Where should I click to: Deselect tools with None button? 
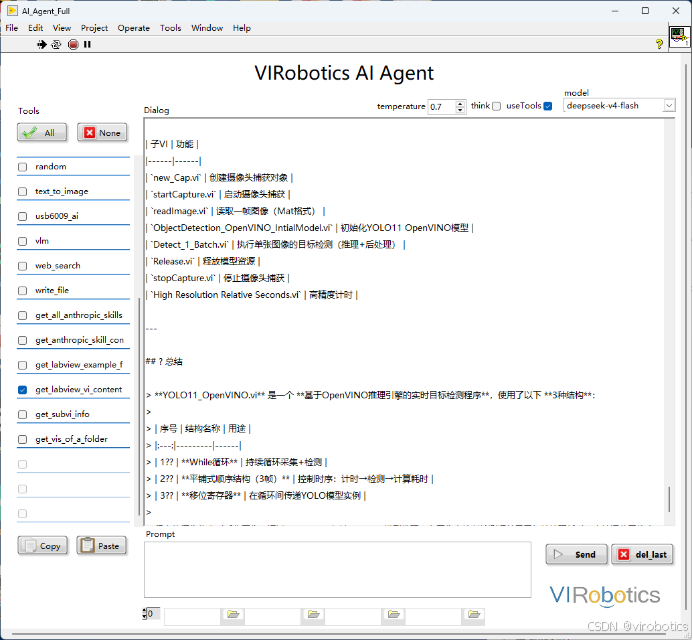click(102, 133)
